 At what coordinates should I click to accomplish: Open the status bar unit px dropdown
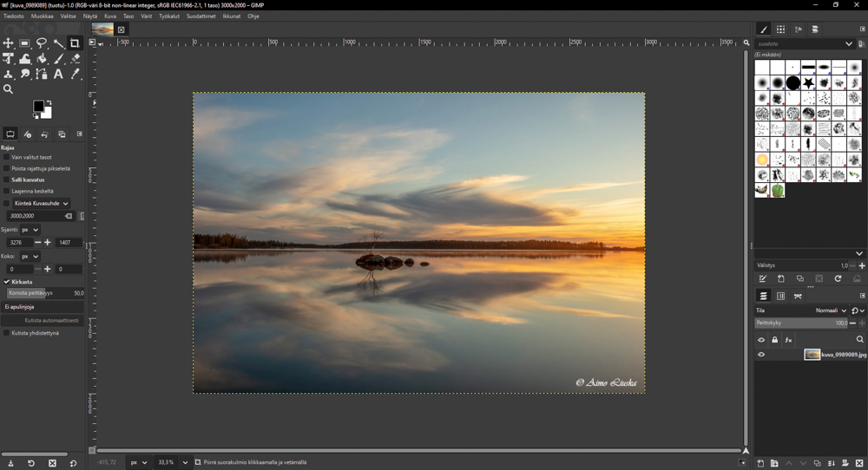139,462
